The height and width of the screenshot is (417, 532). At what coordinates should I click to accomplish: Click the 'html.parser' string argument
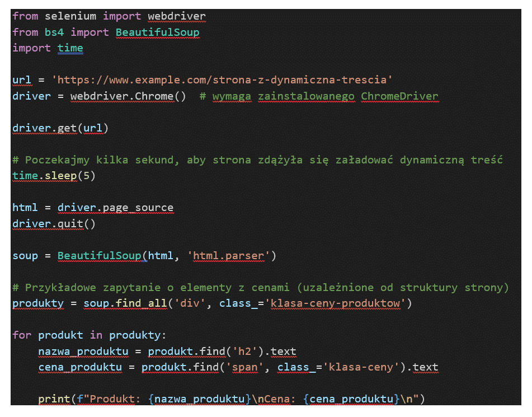coord(228,256)
